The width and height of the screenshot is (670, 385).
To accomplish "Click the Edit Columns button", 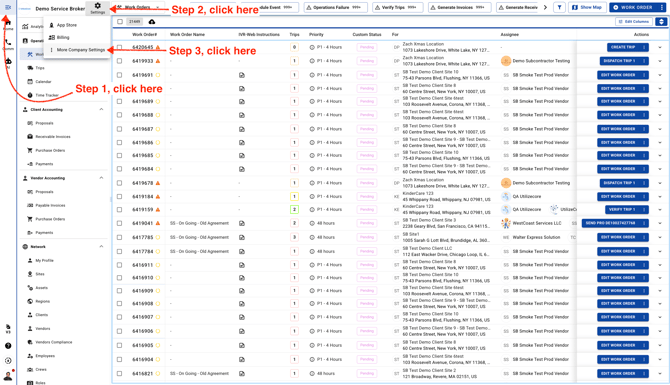I will click(x=634, y=21).
